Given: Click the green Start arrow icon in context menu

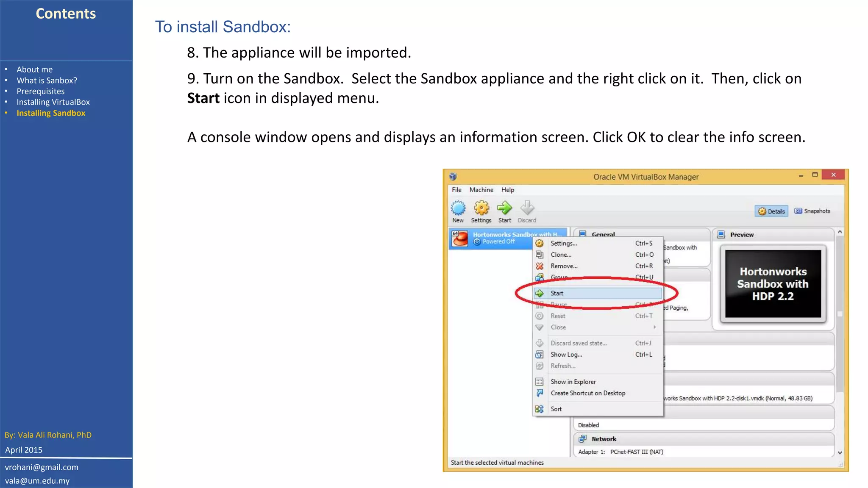Looking at the screenshot, I should (539, 293).
